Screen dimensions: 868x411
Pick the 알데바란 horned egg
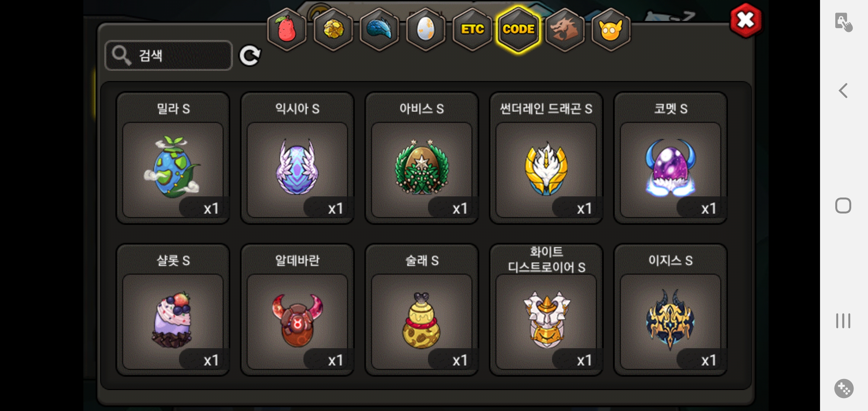[x=297, y=310]
